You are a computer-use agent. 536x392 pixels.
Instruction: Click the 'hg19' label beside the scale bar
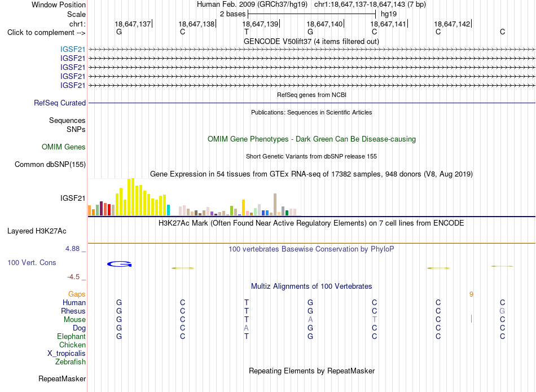[x=389, y=14]
